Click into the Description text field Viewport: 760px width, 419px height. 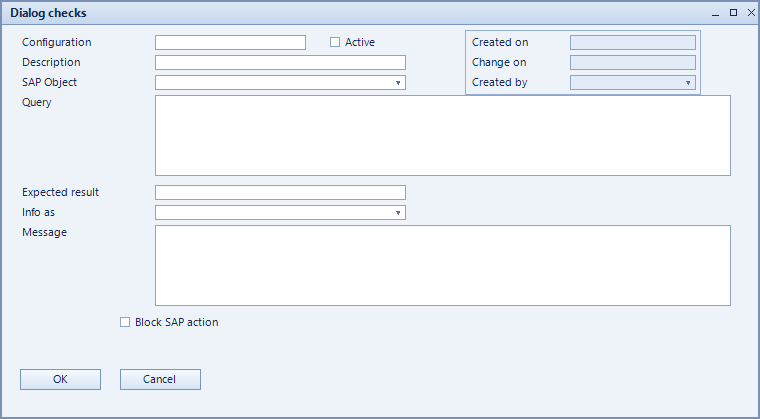click(x=280, y=63)
